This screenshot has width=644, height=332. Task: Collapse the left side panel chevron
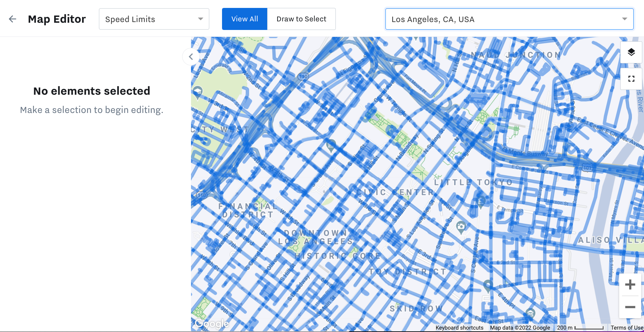(x=191, y=57)
